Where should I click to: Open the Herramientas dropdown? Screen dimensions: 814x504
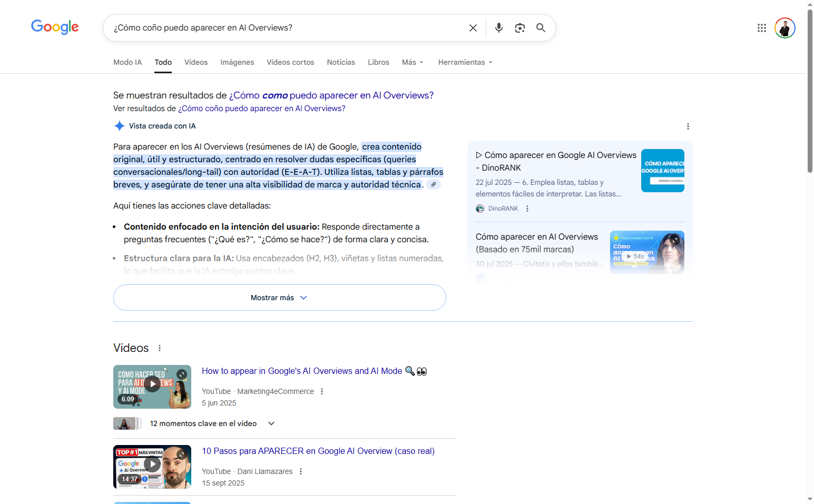pos(465,62)
